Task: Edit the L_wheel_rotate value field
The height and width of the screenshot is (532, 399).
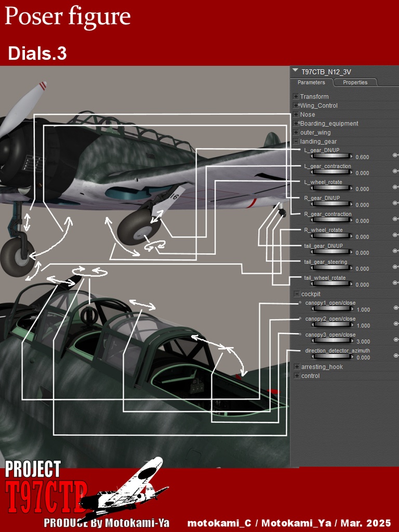Action: coord(362,189)
